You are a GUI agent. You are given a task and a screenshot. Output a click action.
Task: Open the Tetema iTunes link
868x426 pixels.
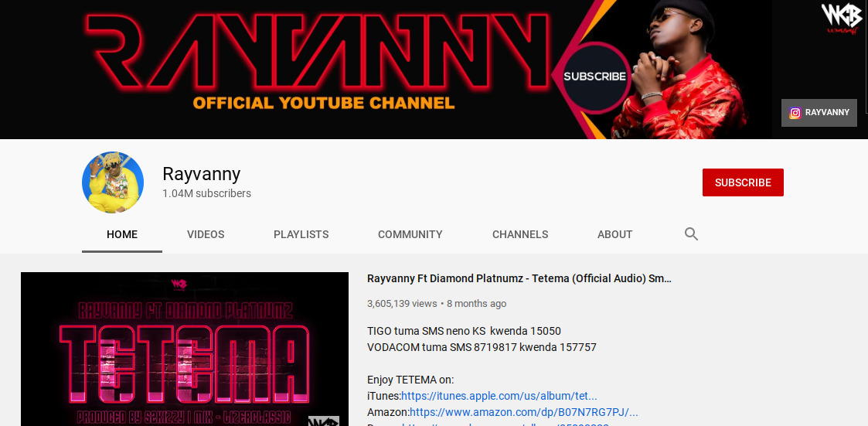tap(499, 396)
